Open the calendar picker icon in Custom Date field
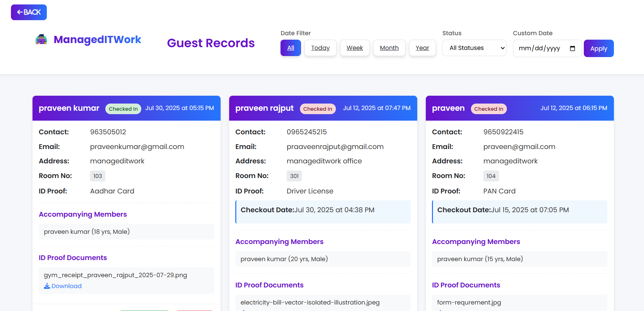Screen dimensions: 644x311 click(x=573, y=48)
